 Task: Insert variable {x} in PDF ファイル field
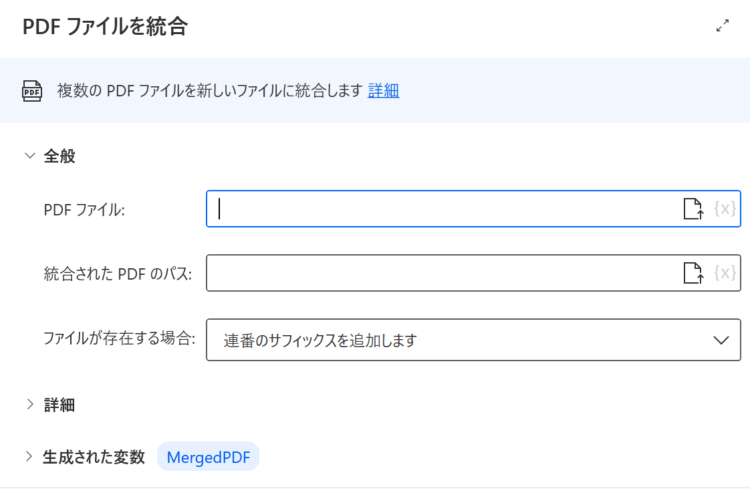pos(725,209)
